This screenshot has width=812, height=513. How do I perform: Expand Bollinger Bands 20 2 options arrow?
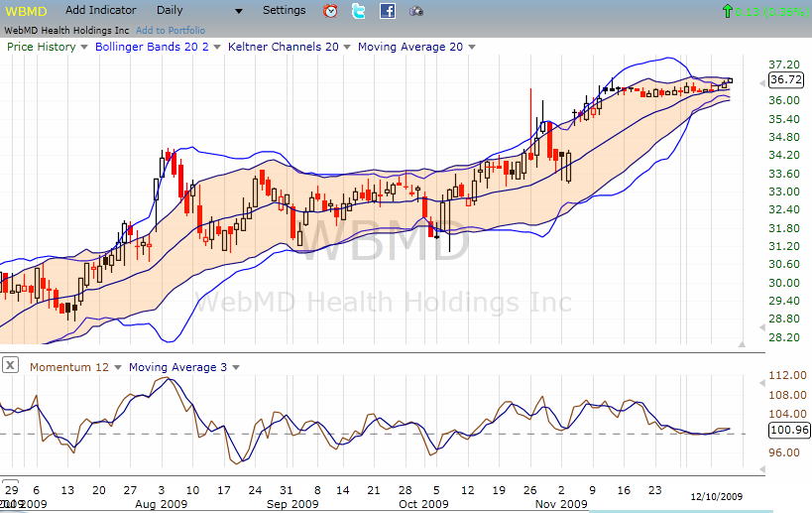(x=217, y=48)
